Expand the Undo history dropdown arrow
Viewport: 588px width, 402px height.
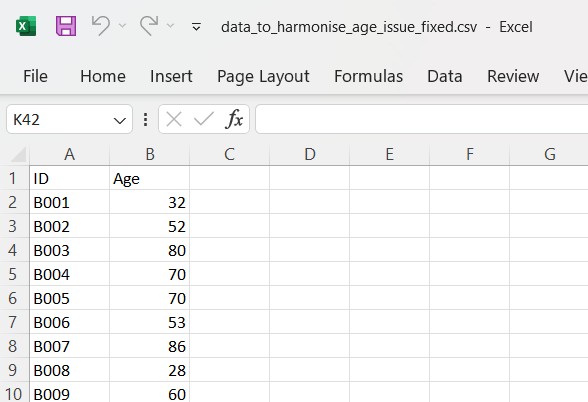(x=122, y=26)
